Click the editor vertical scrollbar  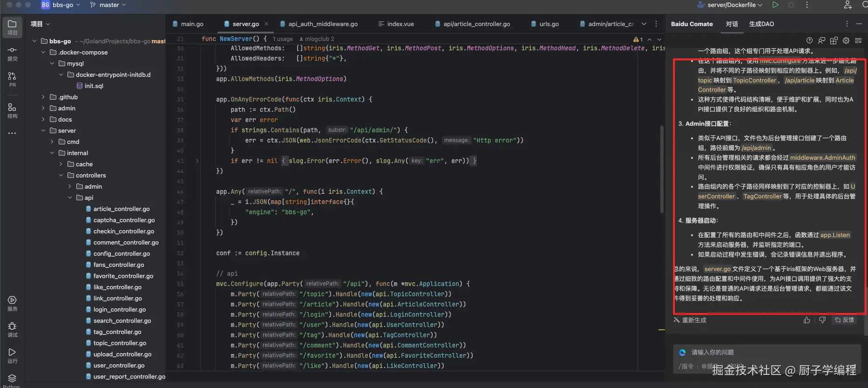point(662,169)
